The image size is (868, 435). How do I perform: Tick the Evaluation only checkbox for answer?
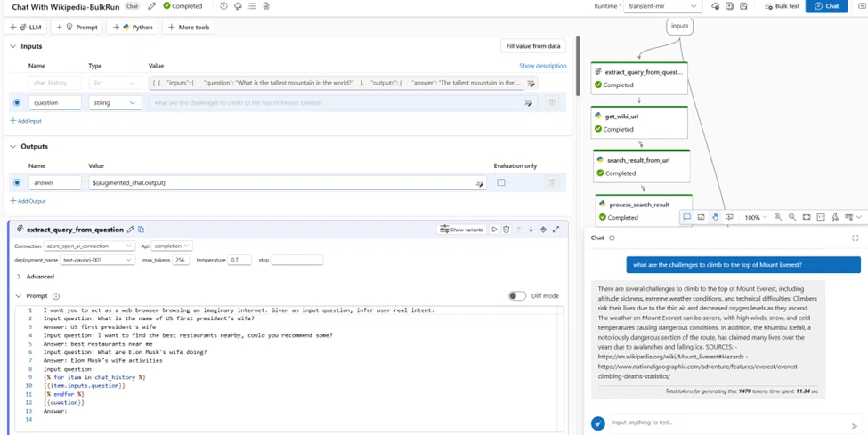coord(501,182)
